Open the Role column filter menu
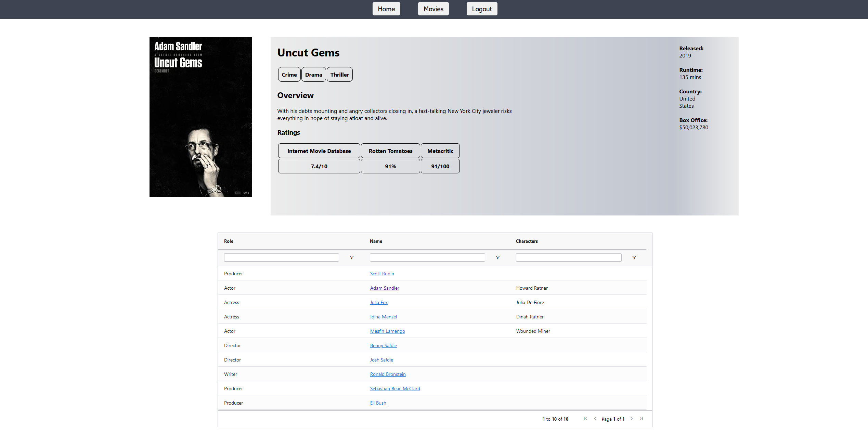The image size is (868, 447). [x=351, y=257]
